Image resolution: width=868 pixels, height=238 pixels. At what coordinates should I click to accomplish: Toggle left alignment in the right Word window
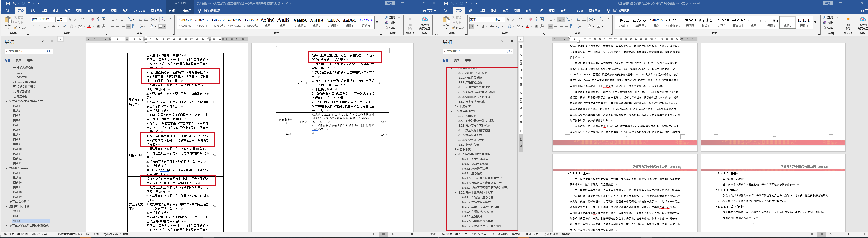550,26
